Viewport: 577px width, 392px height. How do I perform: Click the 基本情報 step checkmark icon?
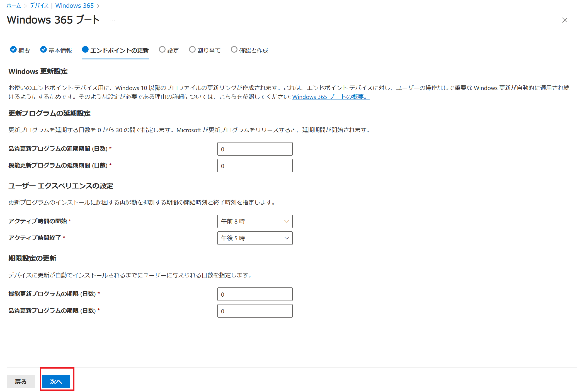pos(43,49)
